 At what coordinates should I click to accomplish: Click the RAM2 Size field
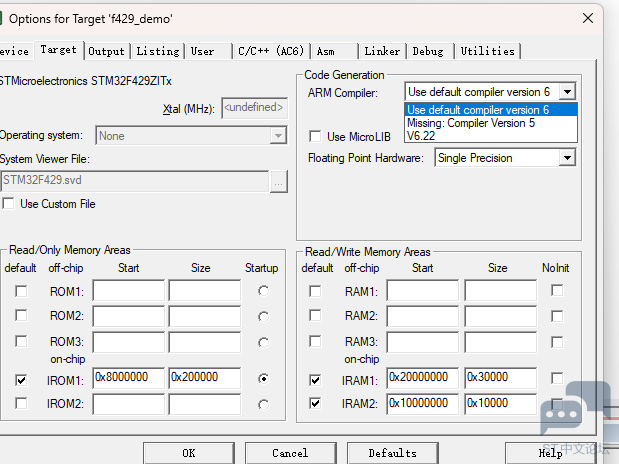tap(501, 316)
